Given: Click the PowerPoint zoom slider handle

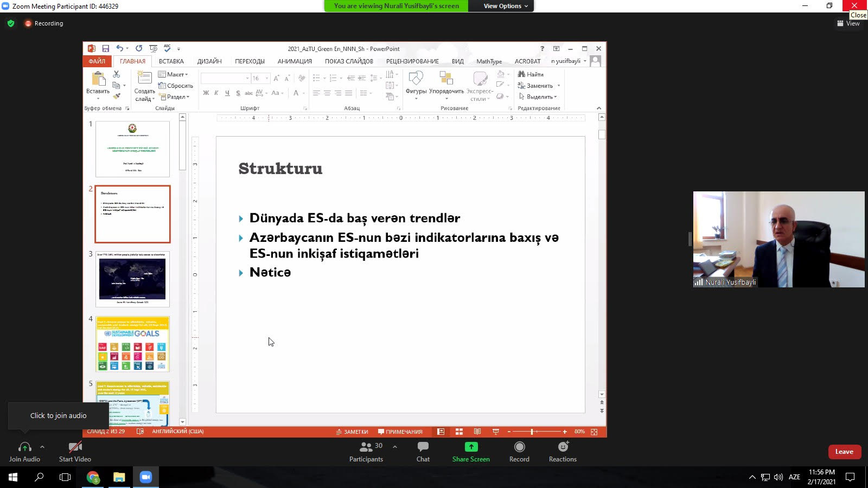Looking at the screenshot, I should pos(532,432).
